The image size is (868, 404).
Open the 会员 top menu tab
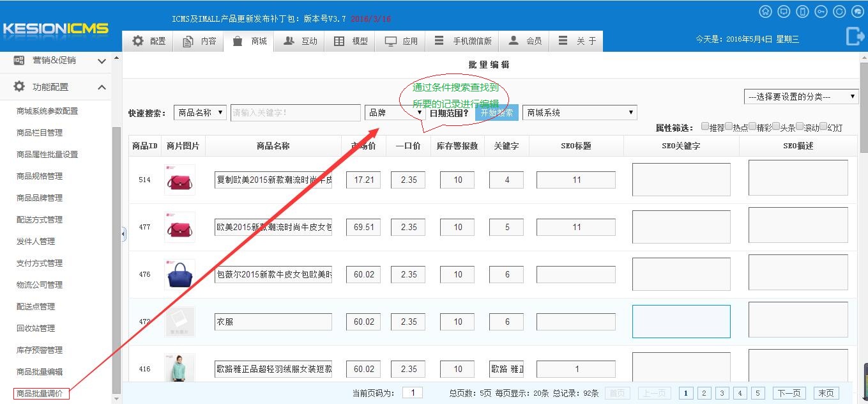525,41
